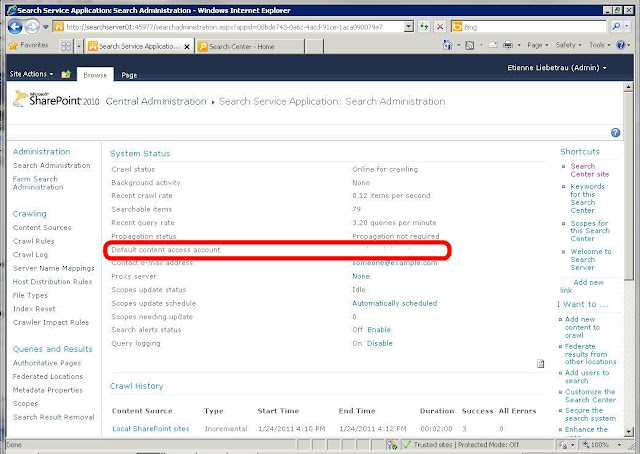Viewport: 640px width, 454px height.
Task: Open the Page menu dropdown
Action: tap(538, 45)
